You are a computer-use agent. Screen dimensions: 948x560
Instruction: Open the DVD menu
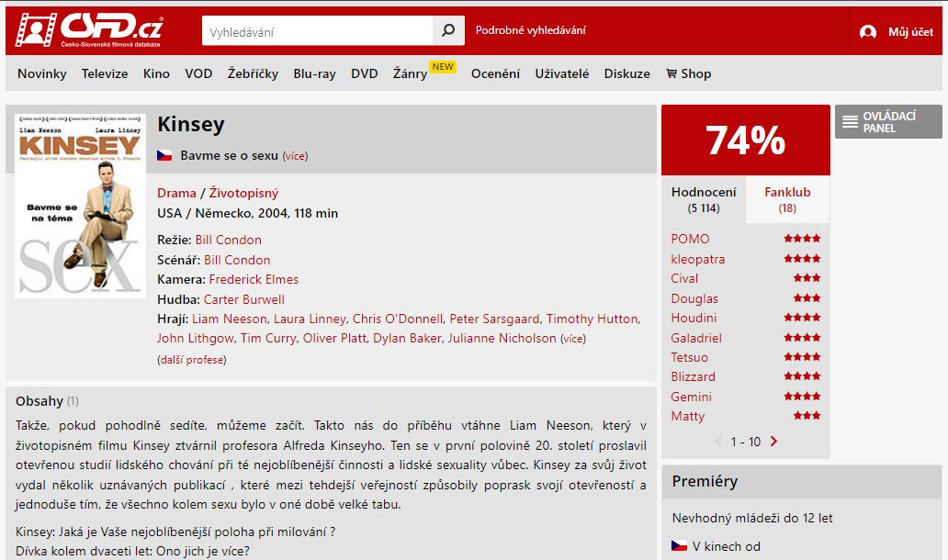[364, 73]
